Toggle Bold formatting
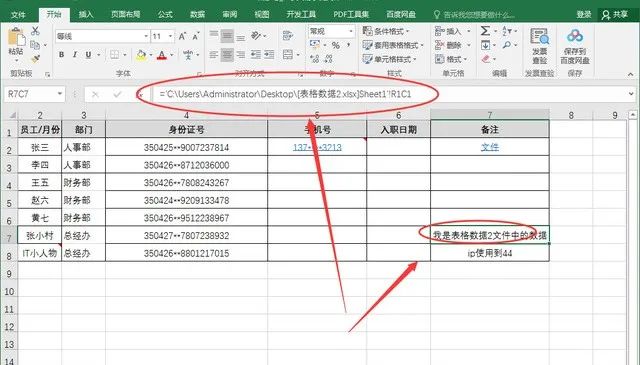The width and height of the screenshot is (640, 365). (61, 54)
